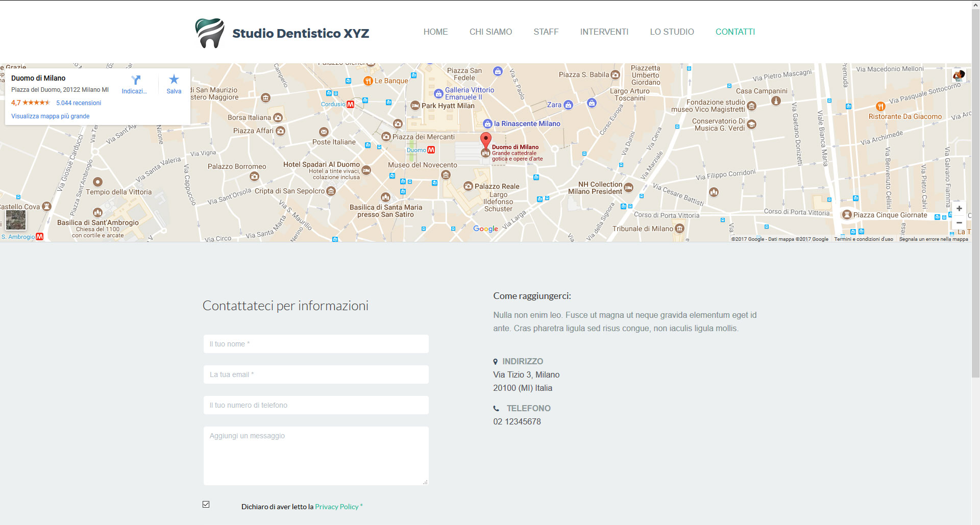Click Basilica di Sant'Ambrogio landmark icon
Image resolution: width=980 pixels, height=525 pixels.
tap(97, 213)
